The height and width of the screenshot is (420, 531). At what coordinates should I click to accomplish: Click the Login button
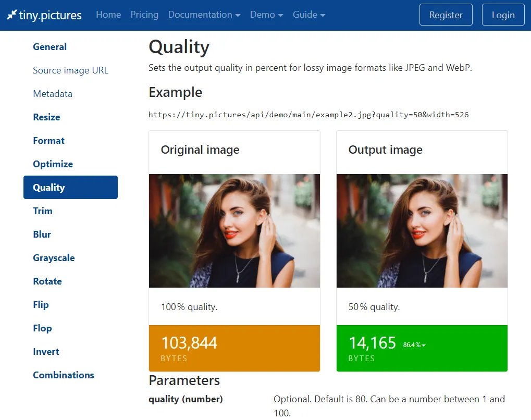click(x=502, y=15)
